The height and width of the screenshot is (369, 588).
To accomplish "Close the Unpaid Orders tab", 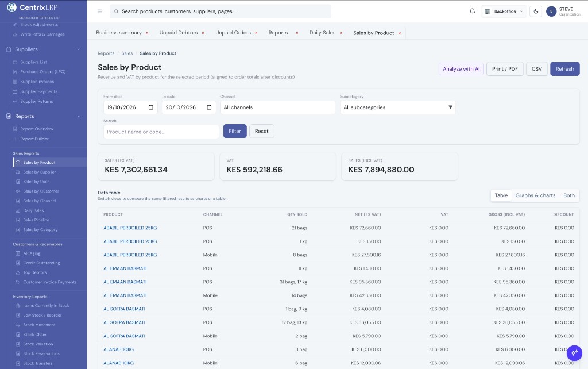I will 256,33.
